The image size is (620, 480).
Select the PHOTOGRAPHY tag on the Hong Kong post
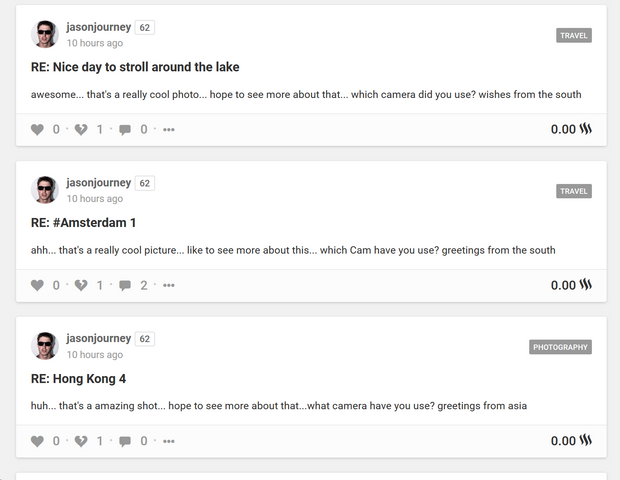pyautogui.click(x=560, y=347)
